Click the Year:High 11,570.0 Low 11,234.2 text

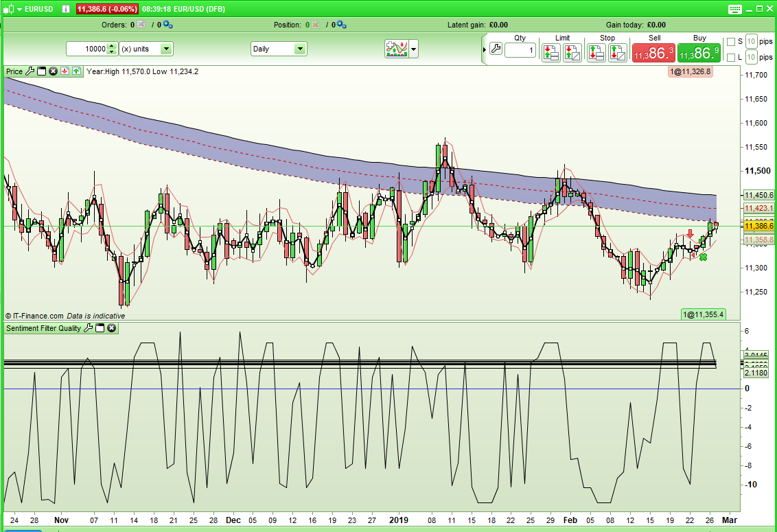click(142, 71)
